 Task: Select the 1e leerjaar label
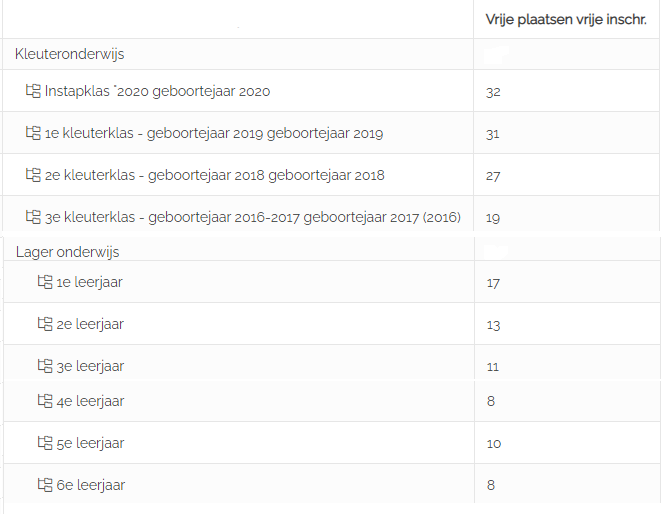(x=89, y=282)
